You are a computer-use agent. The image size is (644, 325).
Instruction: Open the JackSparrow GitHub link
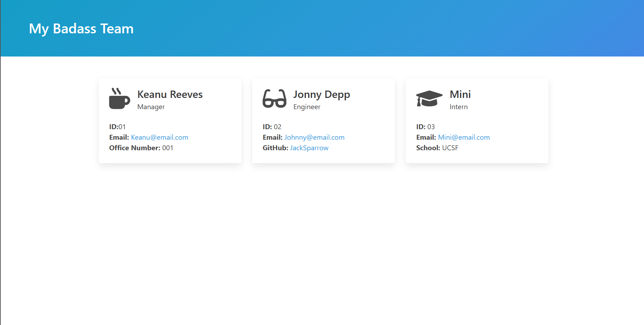click(309, 148)
